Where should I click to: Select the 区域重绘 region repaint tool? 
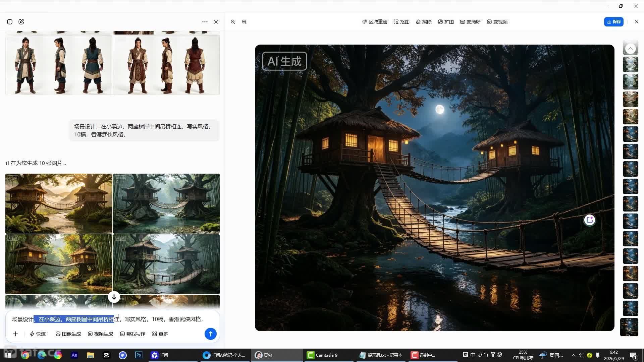click(x=375, y=22)
